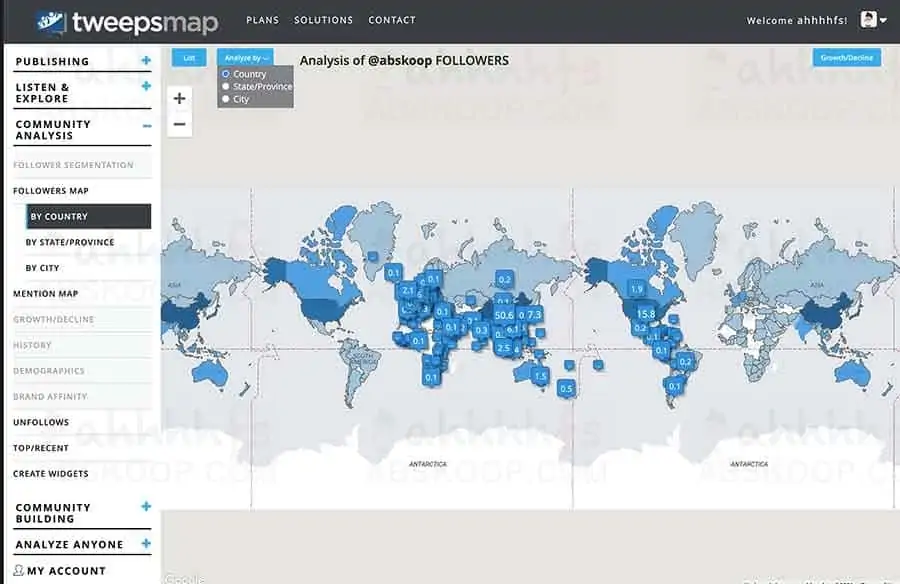Click the 50.6 map marker
The height and width of the screenshot is (584, 900).
point(504,315)
